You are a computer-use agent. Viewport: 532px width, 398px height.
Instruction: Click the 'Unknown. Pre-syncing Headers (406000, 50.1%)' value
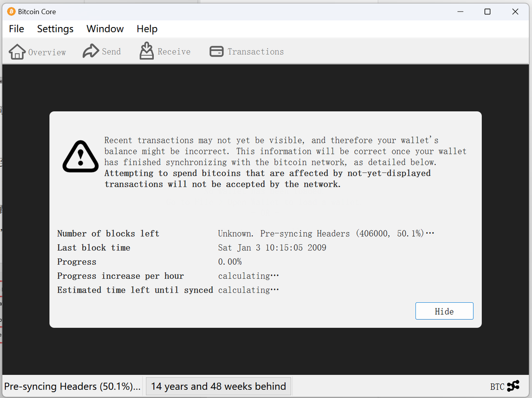coord(326,234)
